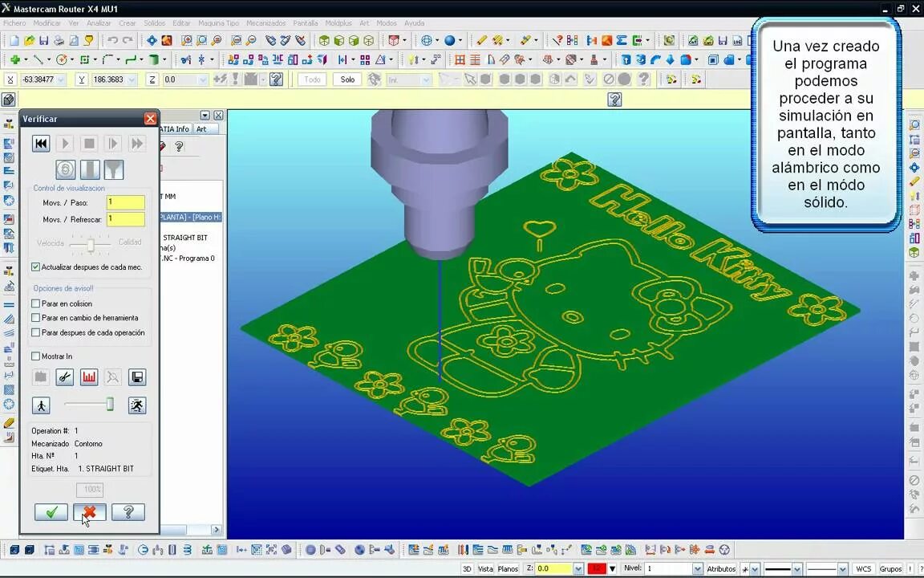
Task: Save the file with the diskette icon
Action: [43, 41]
